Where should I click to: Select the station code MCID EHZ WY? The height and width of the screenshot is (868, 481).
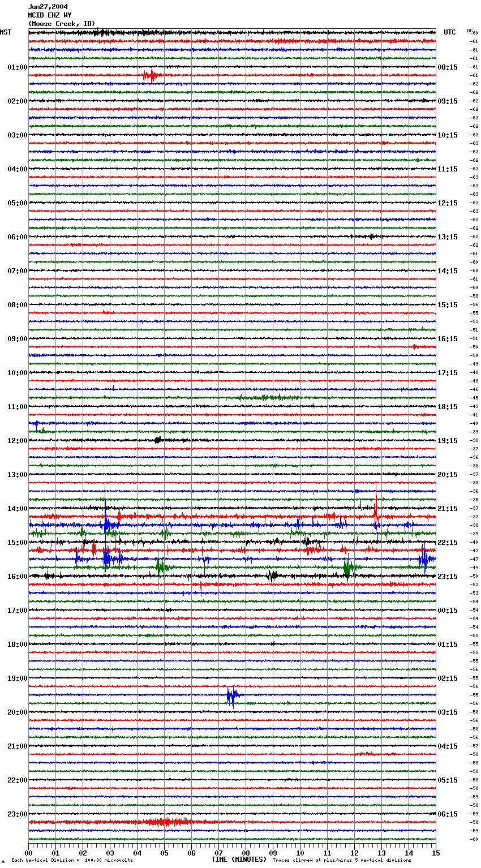(50, 15)
